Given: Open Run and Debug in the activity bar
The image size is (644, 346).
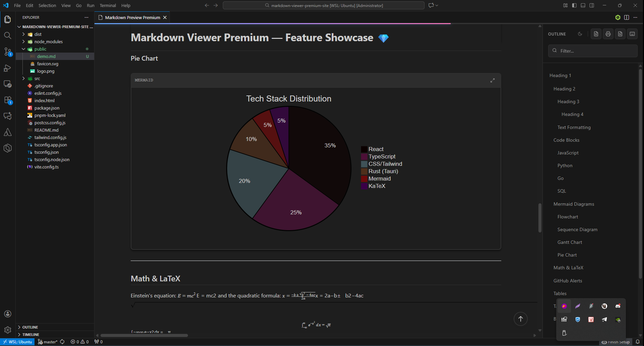Looking at the screenshot, I should pyautogui.click(x=7, y=68).
